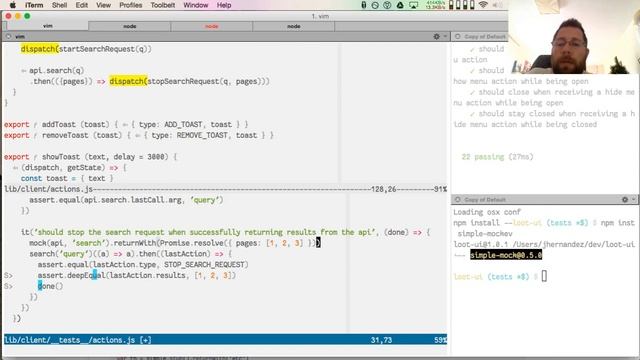Click the highlighted simple-mock@0.5.0 text
Viewport: 640px width, 360px height.
(x=506, y=255)
